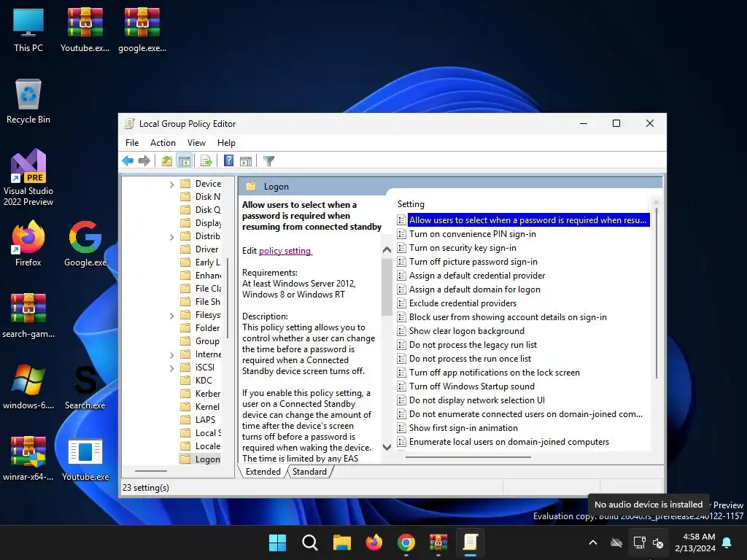Click the notification bell in system tray
The width and height of the screenshot is (747, 560).
(x=727, y=542)
